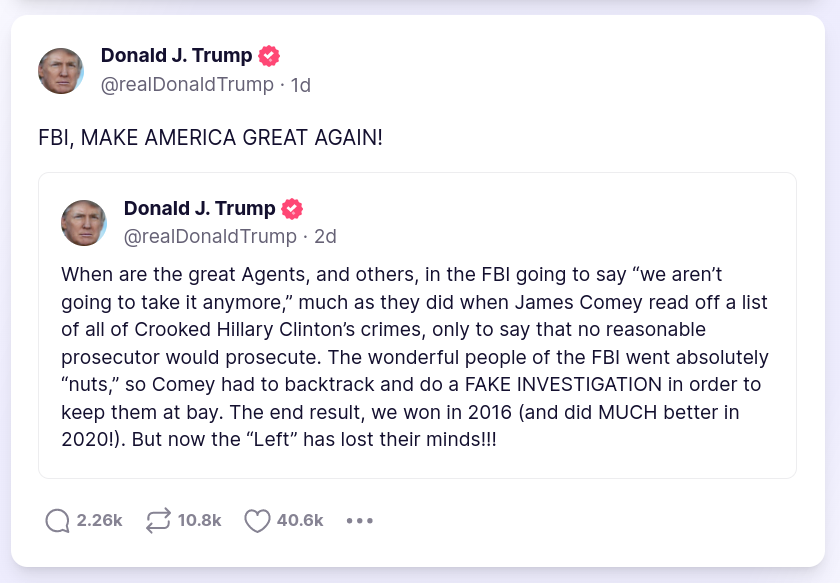Click the repost arrows icon

(158, 521)
